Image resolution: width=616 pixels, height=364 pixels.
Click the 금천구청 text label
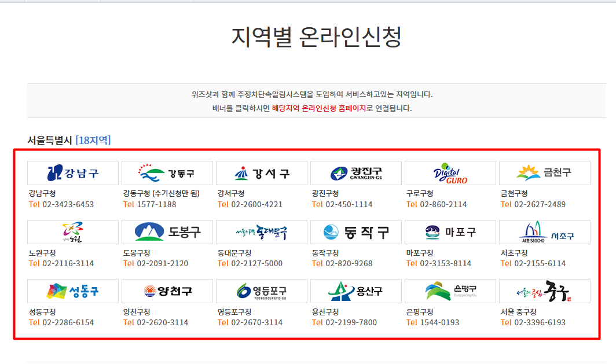[x=514, y=194]
